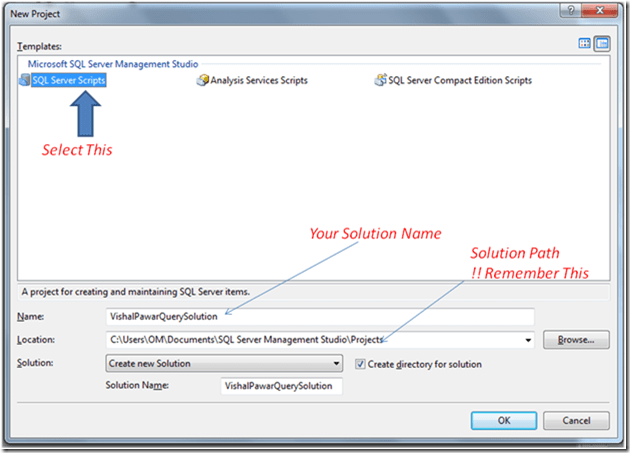
Task: Focus the Solution Name text box
Action: click(281, 386)
